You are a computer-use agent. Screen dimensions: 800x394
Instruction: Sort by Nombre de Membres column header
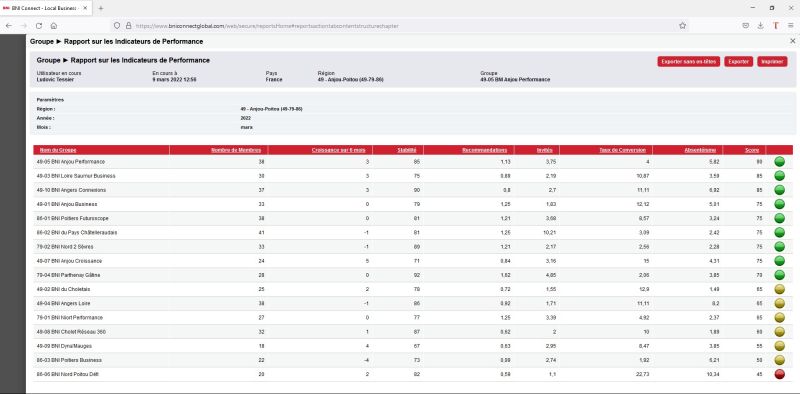click(x=236, y=150)
